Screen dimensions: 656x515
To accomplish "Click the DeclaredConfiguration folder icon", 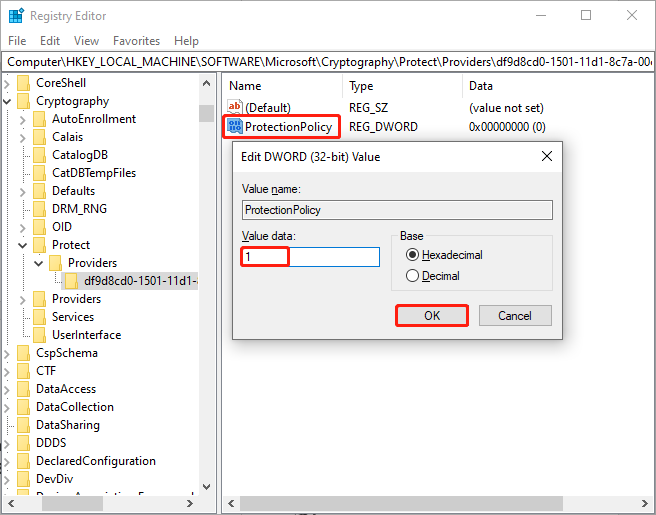I will coord(23,461).
